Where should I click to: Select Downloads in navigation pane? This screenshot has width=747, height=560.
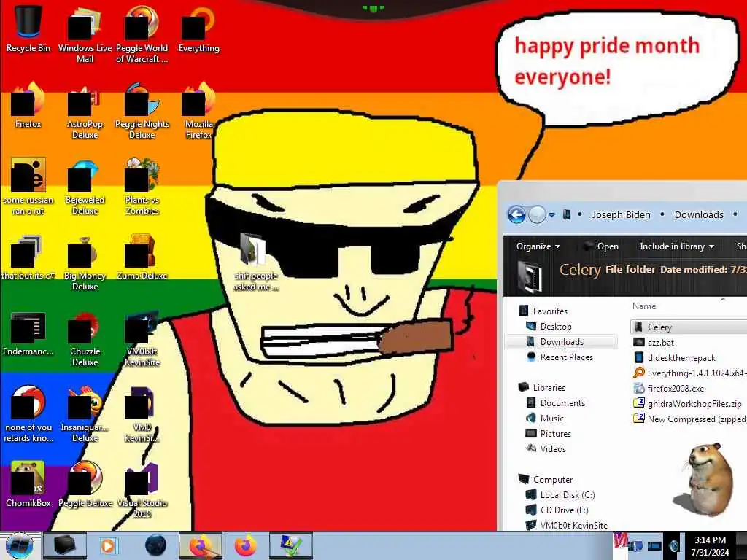(x=561, y=341)
